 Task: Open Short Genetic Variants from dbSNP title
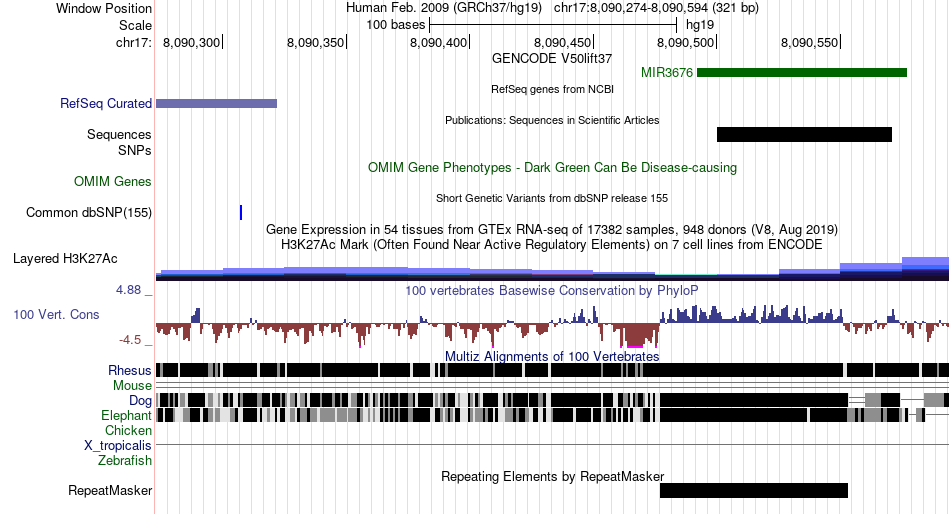[552, 198]
